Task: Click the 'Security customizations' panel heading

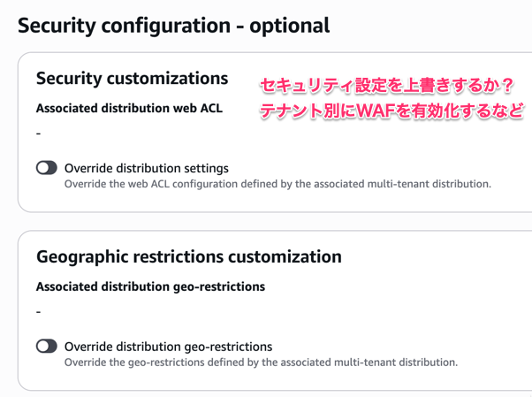Action: tap(132, 79)
